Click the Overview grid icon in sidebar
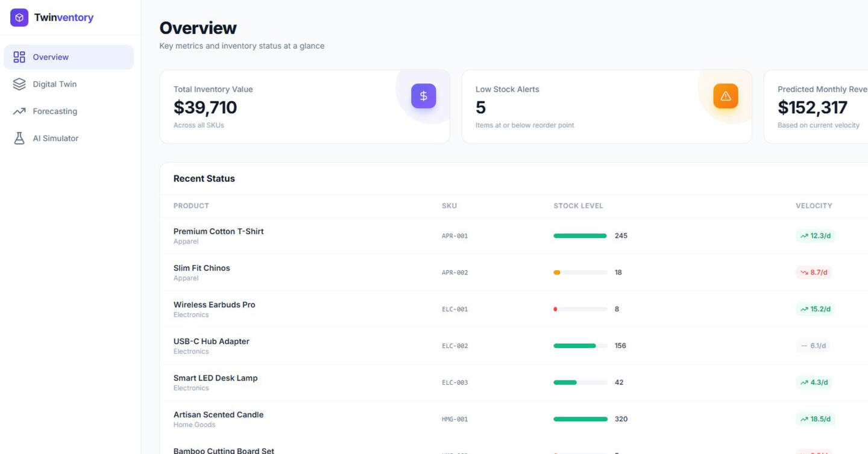This screenshot has width=868, height=454. pyautogui.click(x=19, y=57)
